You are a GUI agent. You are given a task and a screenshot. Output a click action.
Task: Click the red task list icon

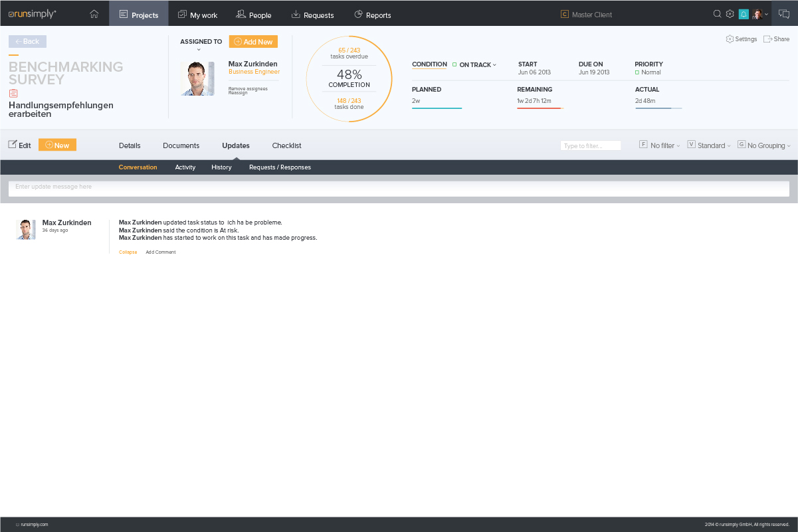click(13, 94)
